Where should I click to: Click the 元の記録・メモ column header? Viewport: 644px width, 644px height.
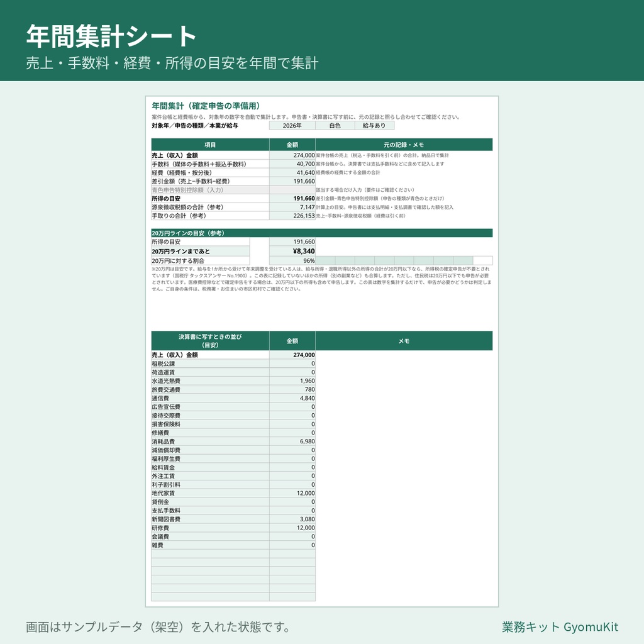pyautogui.click(x=404, y=145)
